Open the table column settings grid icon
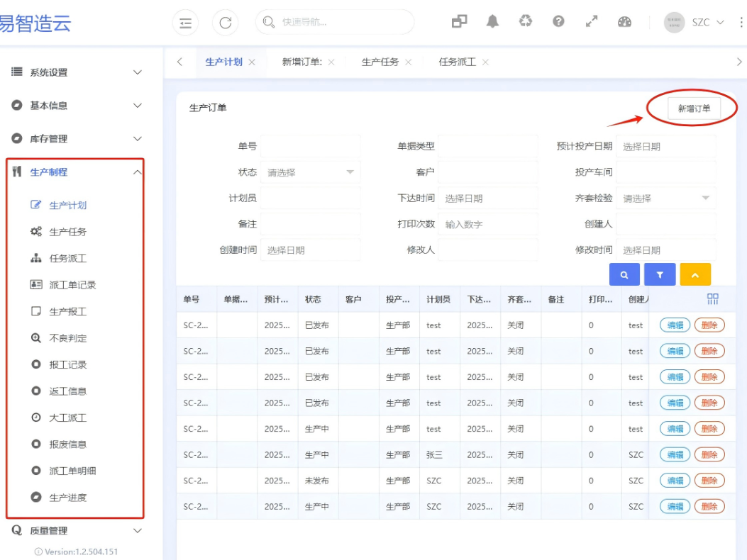Image resolution: width=747 pixels, height=560 pixels. (713, 299)
